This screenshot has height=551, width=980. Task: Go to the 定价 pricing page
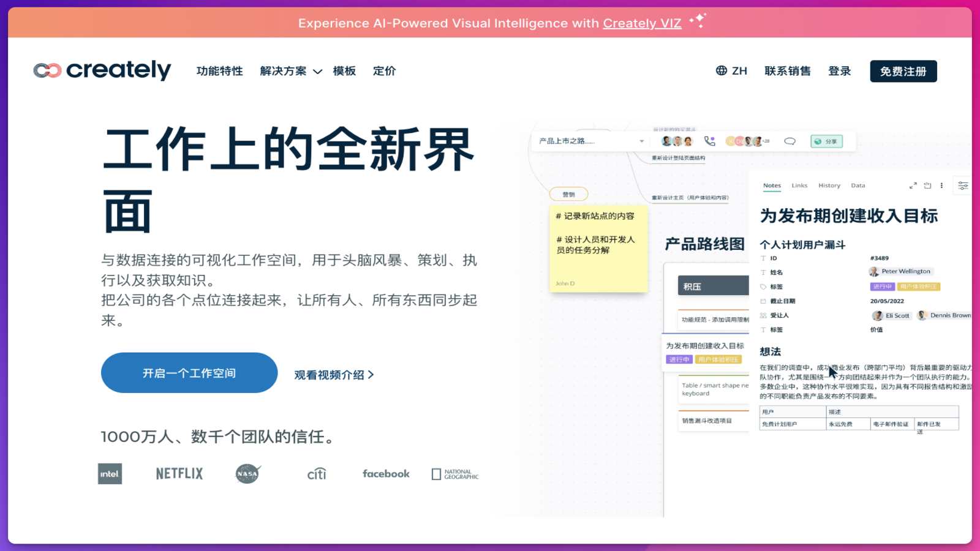point(384,72)
